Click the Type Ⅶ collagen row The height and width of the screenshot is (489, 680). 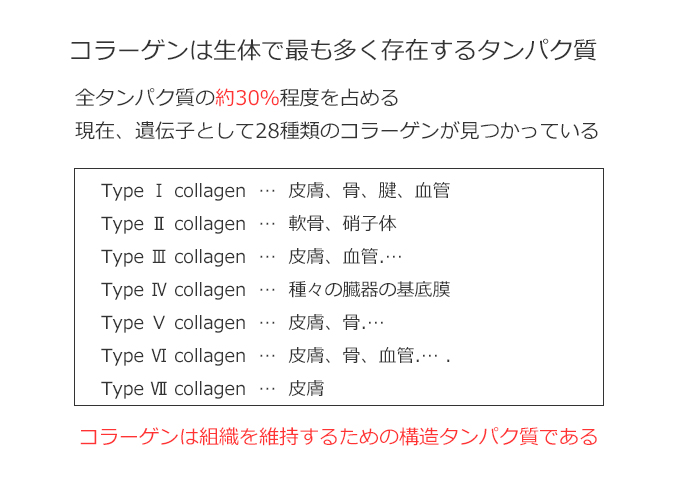click(x=212, y=388)
